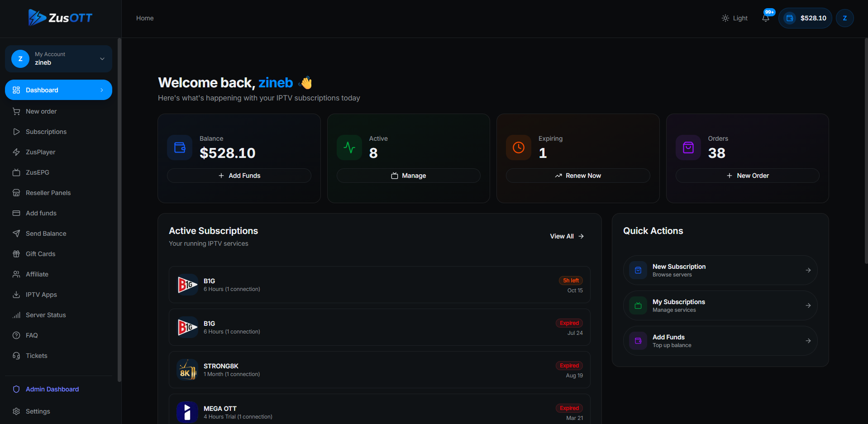Open Reseller Panels menu item
Viewport: 868px width, 424px height.
[x=59, y=193]
